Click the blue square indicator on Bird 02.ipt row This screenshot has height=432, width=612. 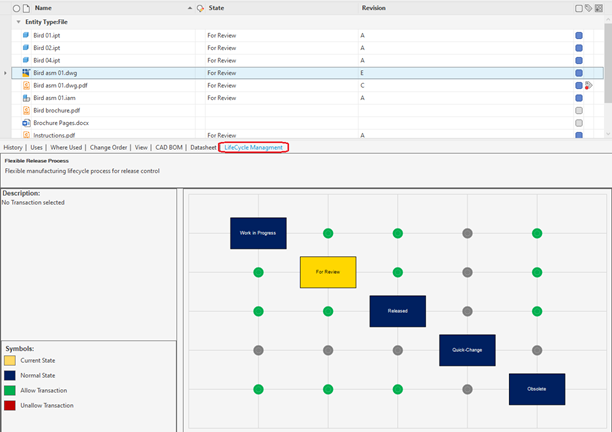579,48
